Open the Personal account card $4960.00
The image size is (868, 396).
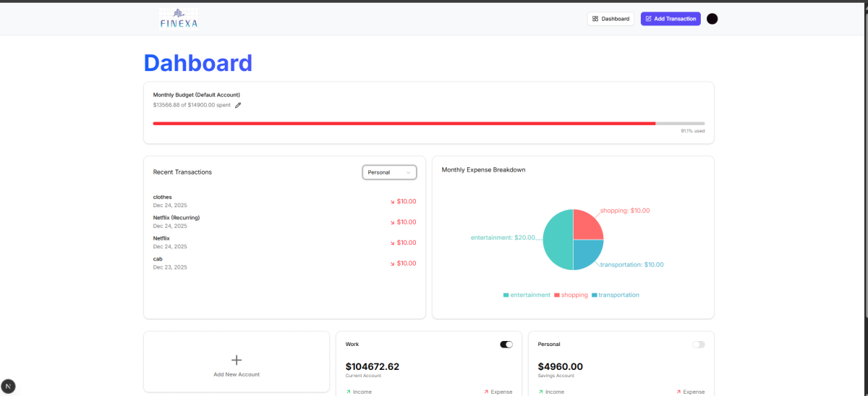[561, 366]
